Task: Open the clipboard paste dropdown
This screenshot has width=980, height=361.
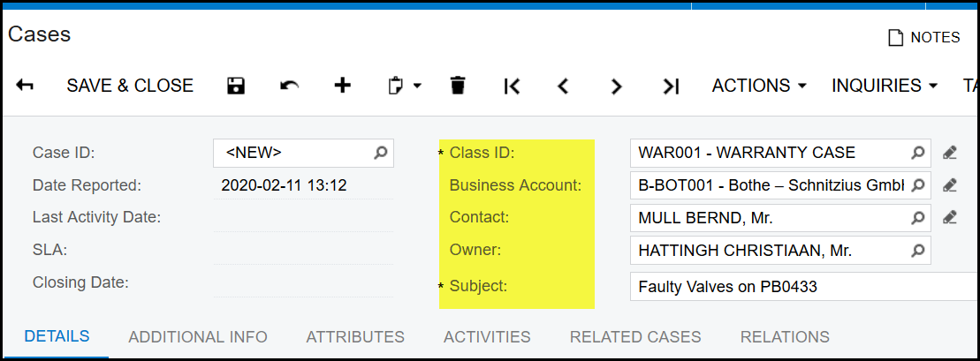Action: click(405, 86)
